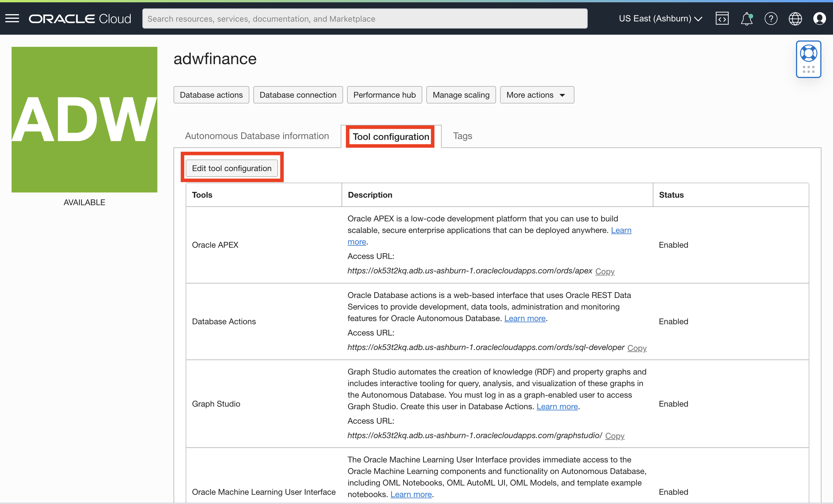Open the notifications bell
The image size is (833, 504).
[747, 18]
